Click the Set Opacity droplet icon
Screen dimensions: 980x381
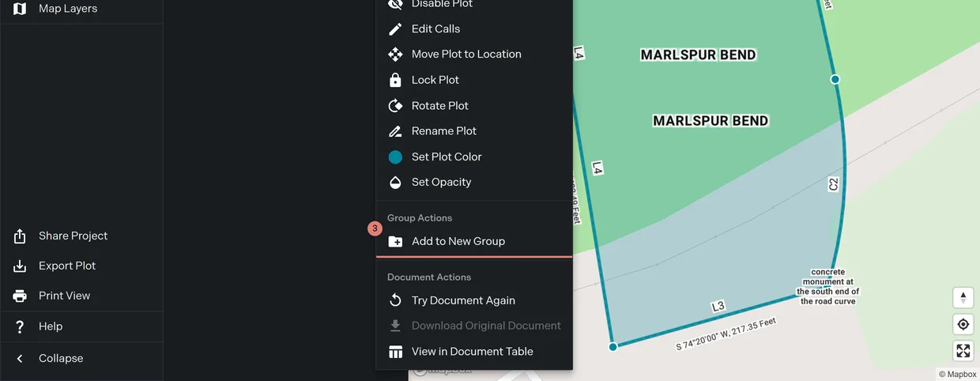pyautogui.click(x=395, y=182)
